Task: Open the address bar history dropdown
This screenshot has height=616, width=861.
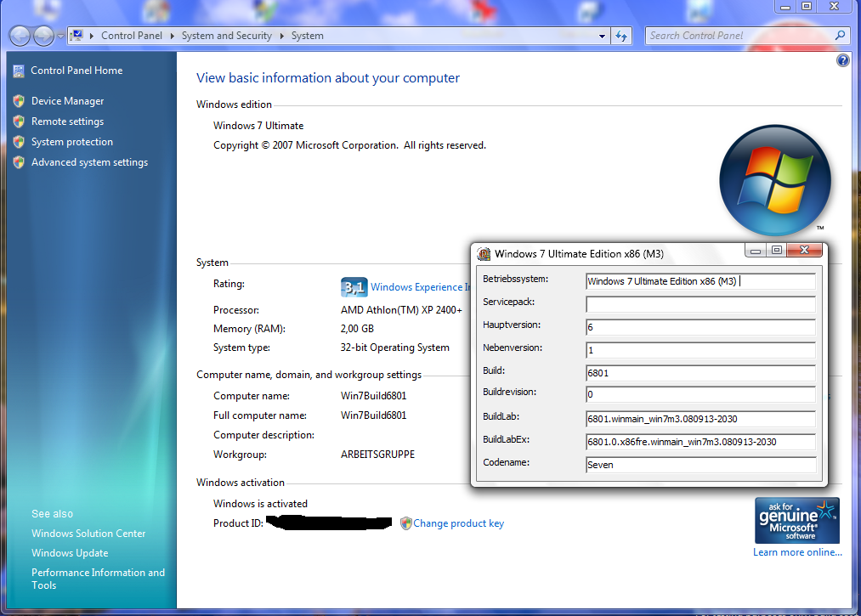Action: pos(602,37)
